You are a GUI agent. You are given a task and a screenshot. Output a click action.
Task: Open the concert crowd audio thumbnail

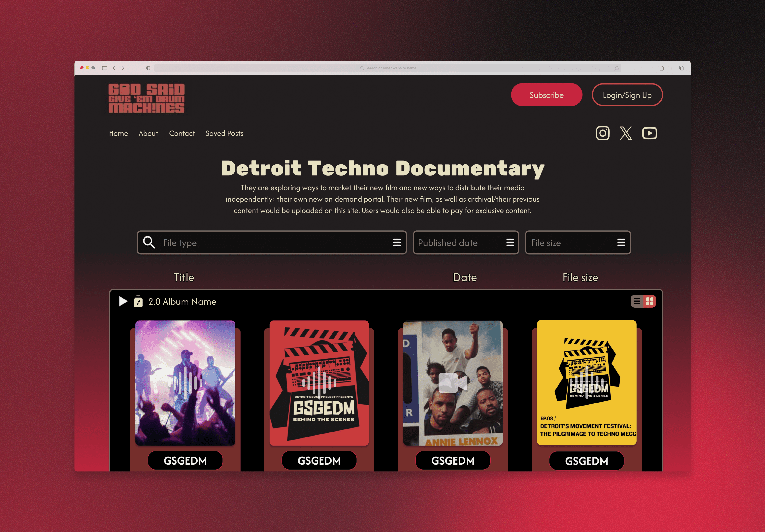point(185,383)
